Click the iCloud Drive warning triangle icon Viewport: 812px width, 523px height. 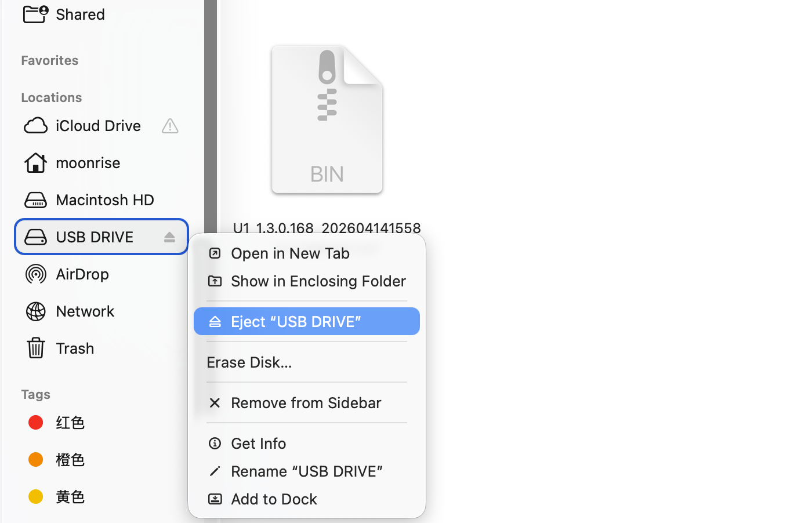tap(170, 126)
